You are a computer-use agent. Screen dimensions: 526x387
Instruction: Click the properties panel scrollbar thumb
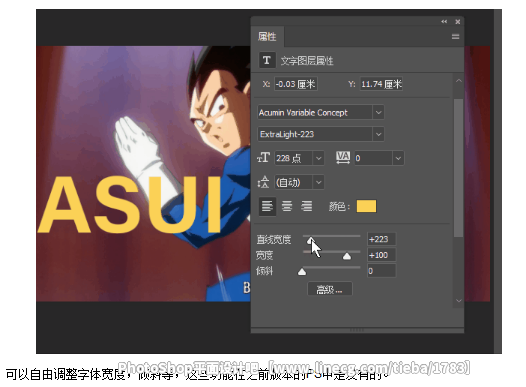tap(458, 168)
